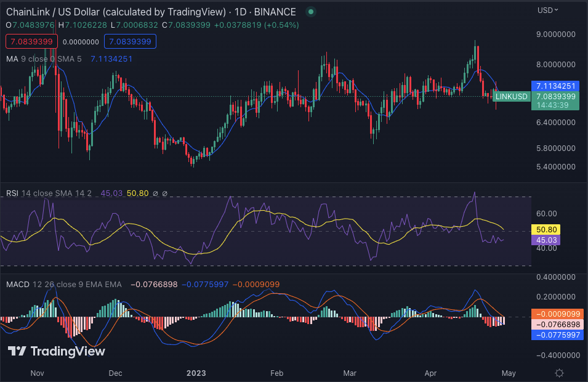Viewport: 588px width, 382px height.
Task: Click the 5.8000000 price scale value
Action: pyautogui.click(x=556, y=148)
